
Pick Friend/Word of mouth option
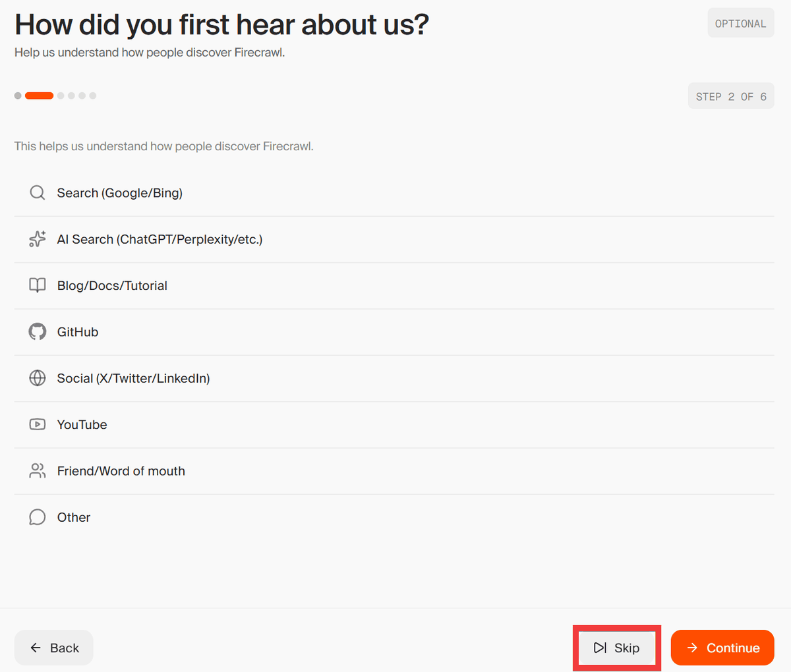coord(121,471)
